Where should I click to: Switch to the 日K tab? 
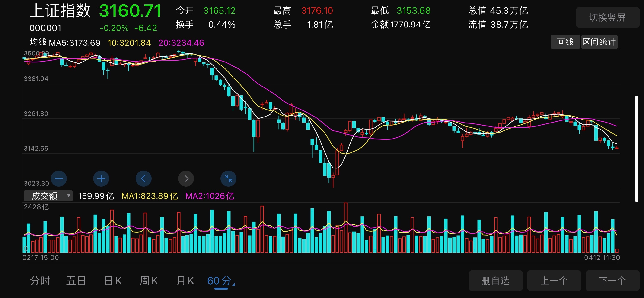[113, 281]
